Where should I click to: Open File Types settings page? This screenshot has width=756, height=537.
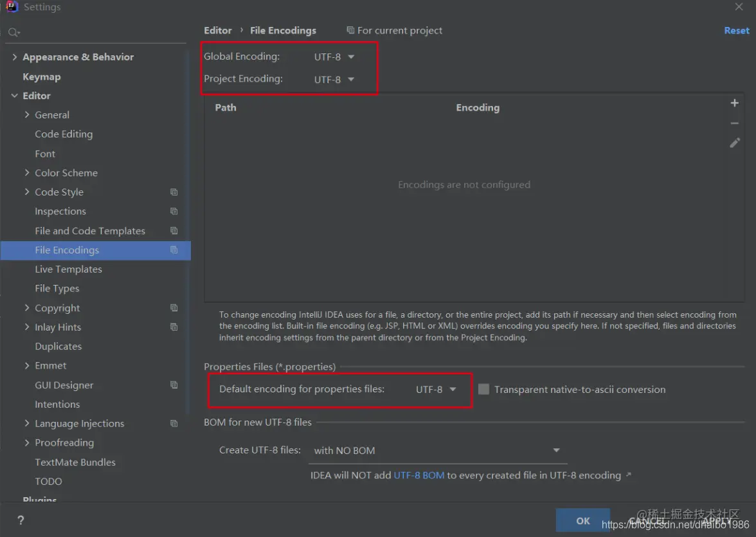(57, 289)
